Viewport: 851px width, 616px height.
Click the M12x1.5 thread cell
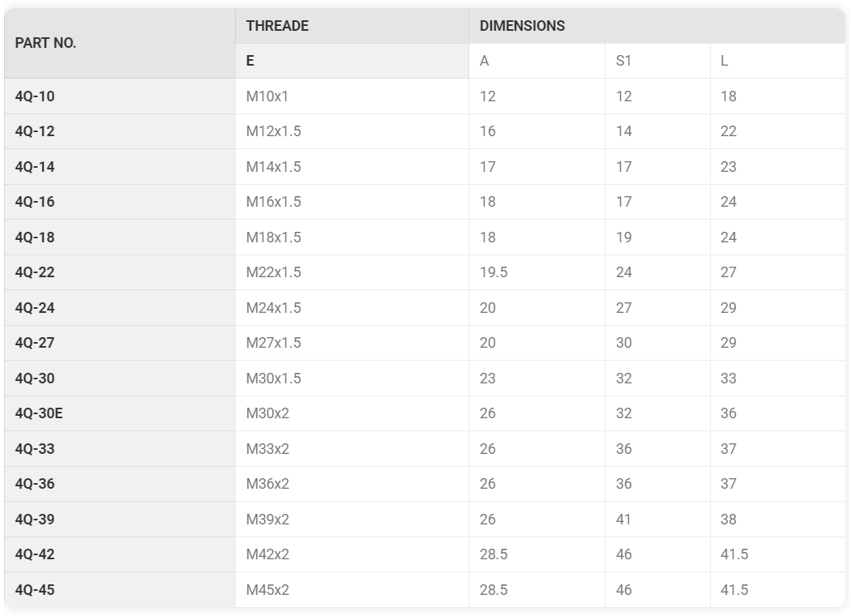353,131
